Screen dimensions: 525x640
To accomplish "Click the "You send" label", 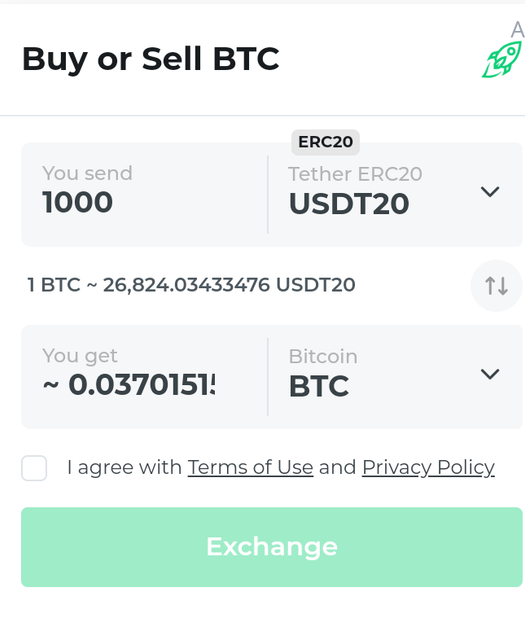I will [x=87, y=173].
